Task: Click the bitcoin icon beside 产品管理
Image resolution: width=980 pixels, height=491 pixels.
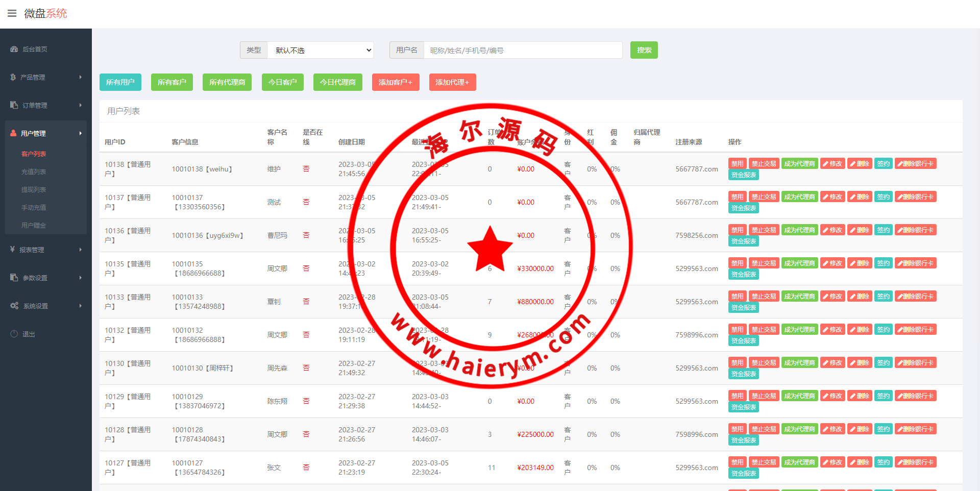Action: pyautogui.click(x=13, y=77)
